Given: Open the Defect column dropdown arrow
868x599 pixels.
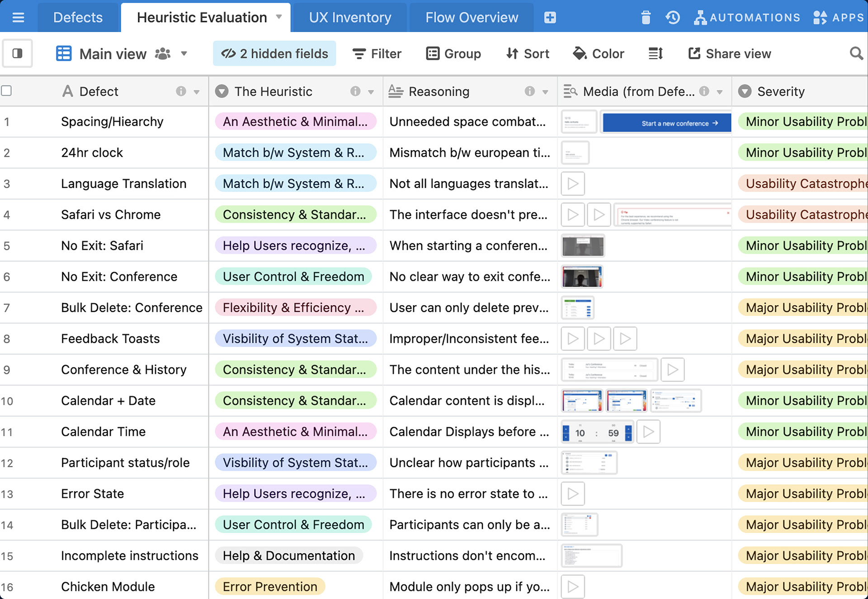Looking at the screenshot, I should [197, 92].
